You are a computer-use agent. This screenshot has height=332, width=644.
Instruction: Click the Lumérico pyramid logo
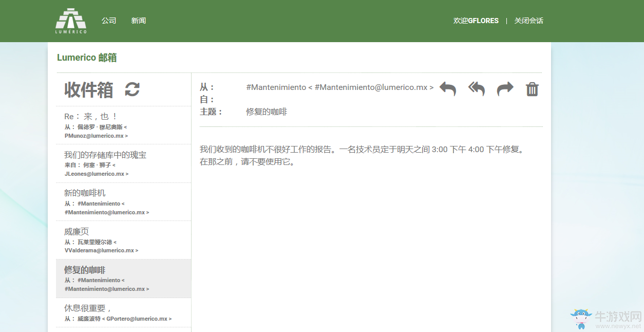click(71, 21)
